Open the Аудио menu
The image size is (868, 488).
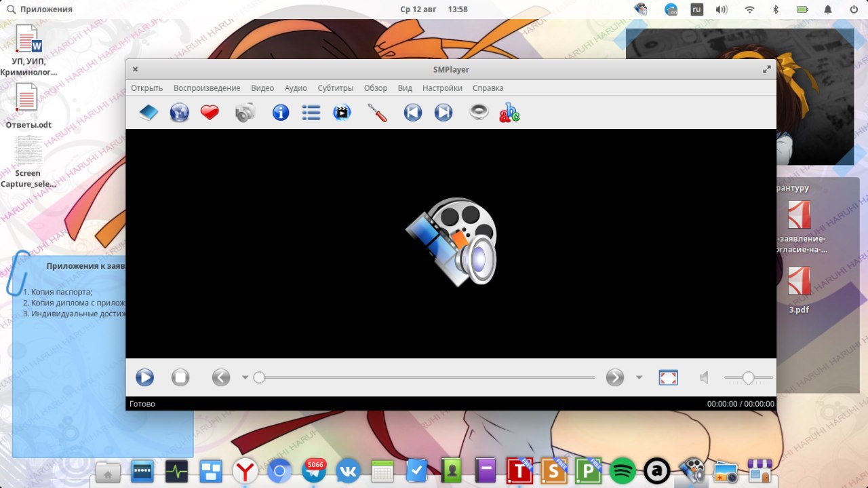tap(296, 88)
